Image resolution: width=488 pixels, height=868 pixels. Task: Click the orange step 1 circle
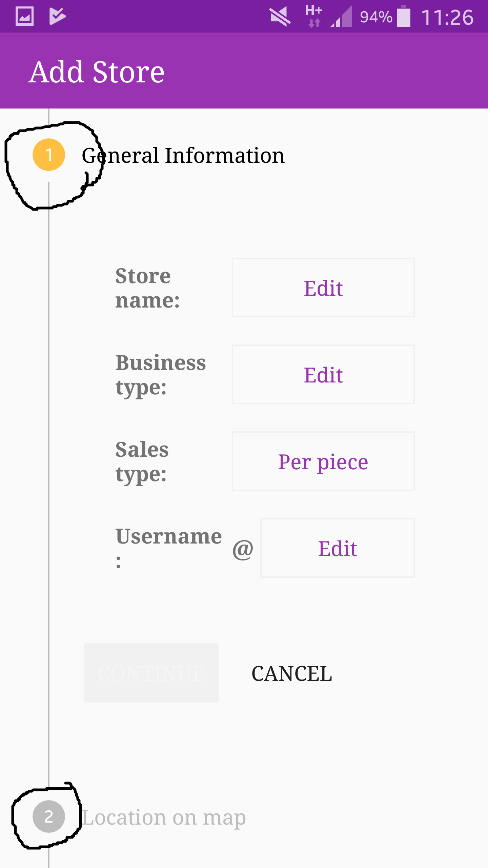pyautogui.click(x=49, y=155)
